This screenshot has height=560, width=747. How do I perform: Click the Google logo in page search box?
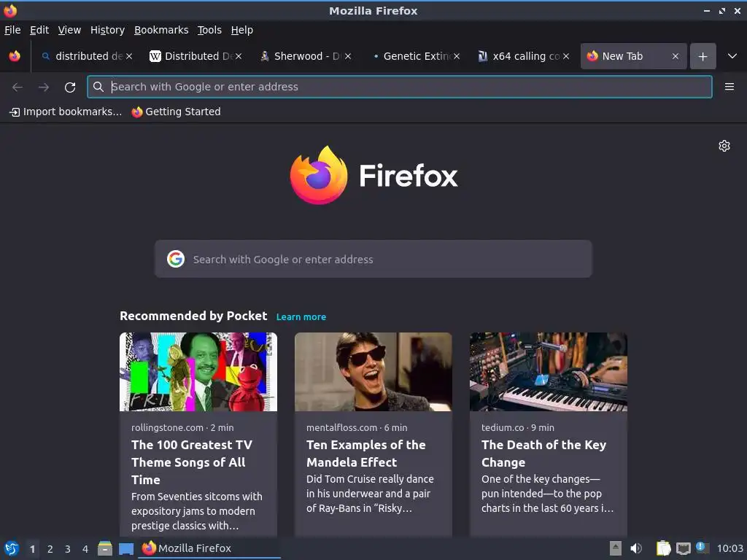[176, 259]
